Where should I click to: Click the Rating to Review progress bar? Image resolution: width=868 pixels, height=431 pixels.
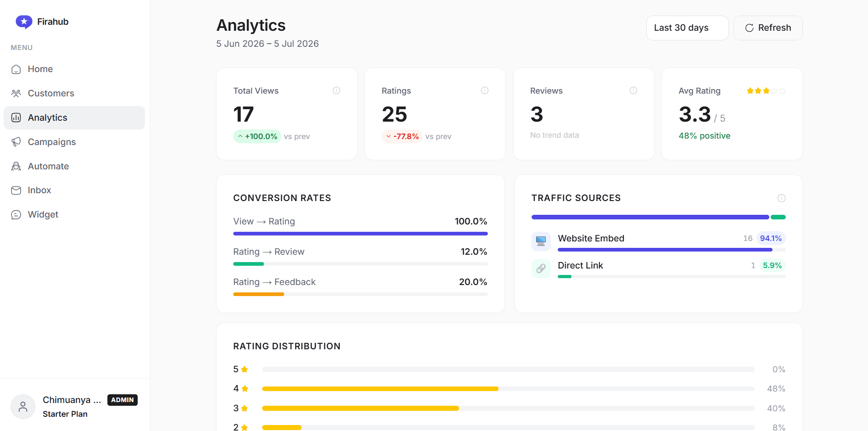coord(360,264)
